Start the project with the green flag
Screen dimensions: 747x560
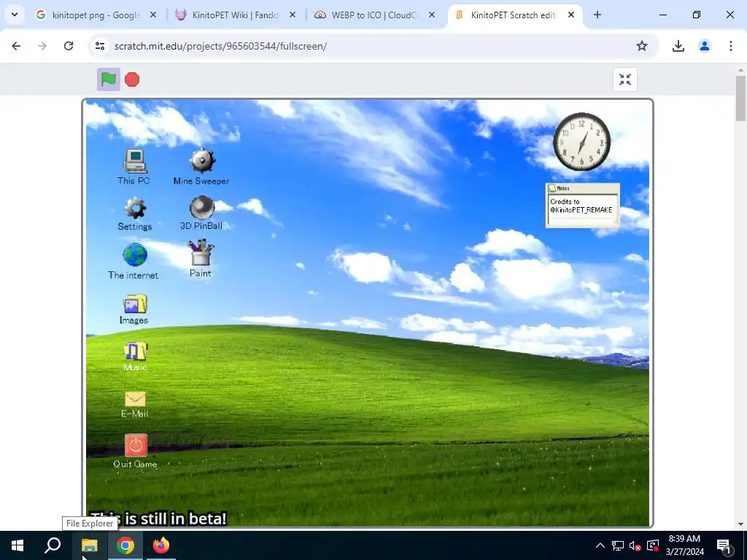coord(109,79)
